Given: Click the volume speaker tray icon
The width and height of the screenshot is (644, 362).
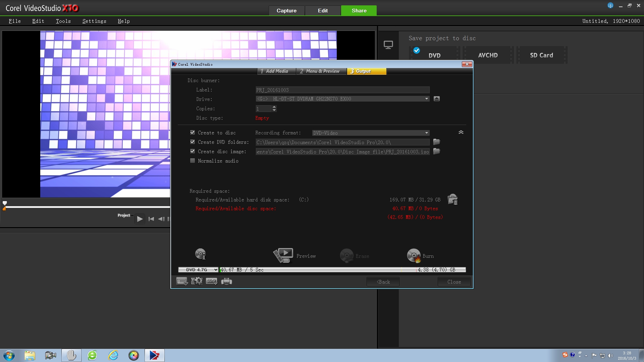Looking at the screenshot, I should [610, 356].
